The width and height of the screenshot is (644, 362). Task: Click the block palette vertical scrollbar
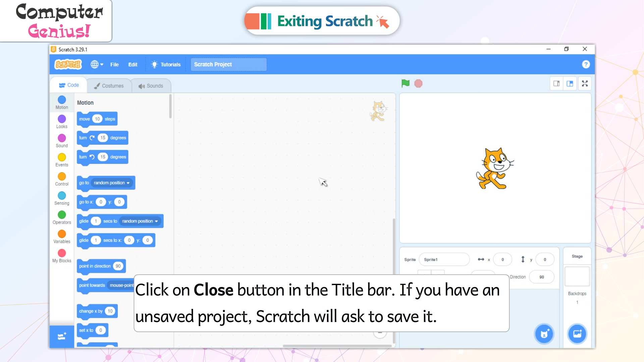point(170,106)
